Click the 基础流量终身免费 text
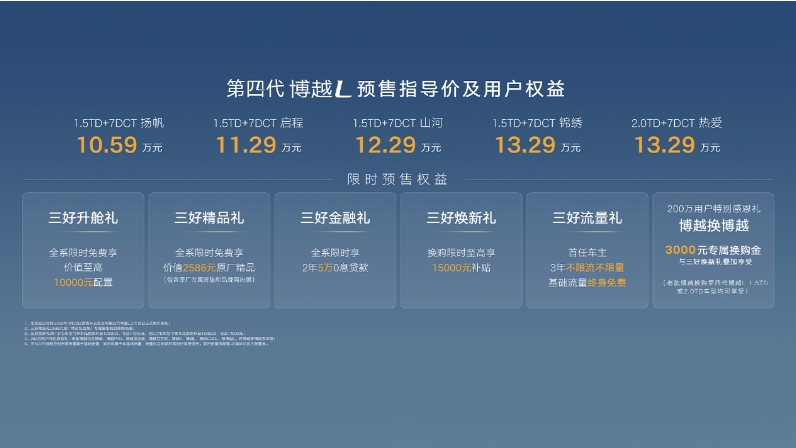The width and height of the screenshot is (796, 448). 587,282
